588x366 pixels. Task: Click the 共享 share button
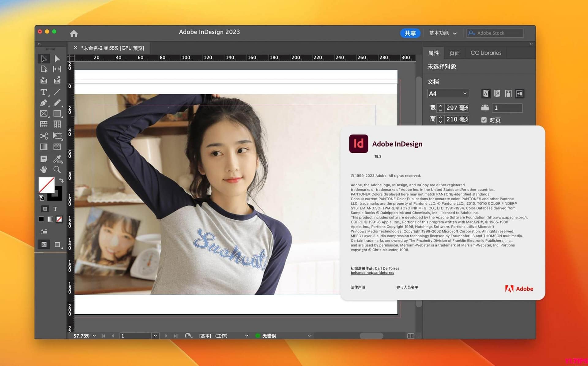pyautogui.click(x=410, y=33)
